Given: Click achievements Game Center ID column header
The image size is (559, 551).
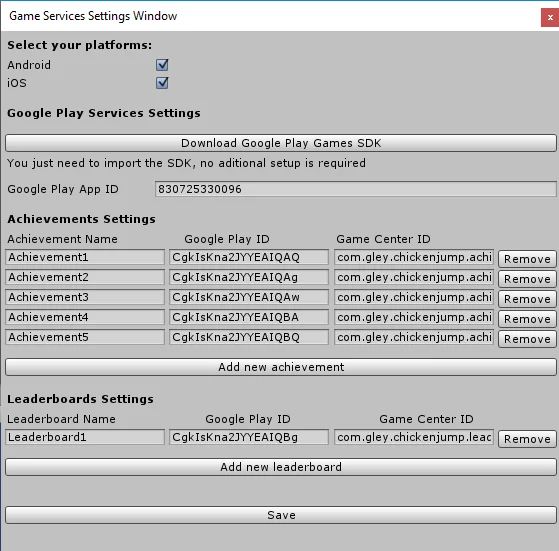Looking at the screenshot, I should coord(383,239).
